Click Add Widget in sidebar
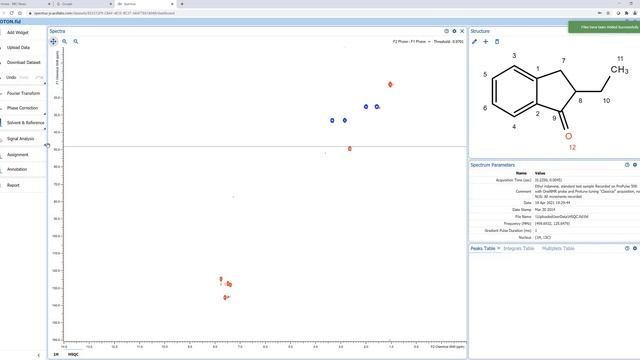640x360 pixels. [x=18, y=33]
